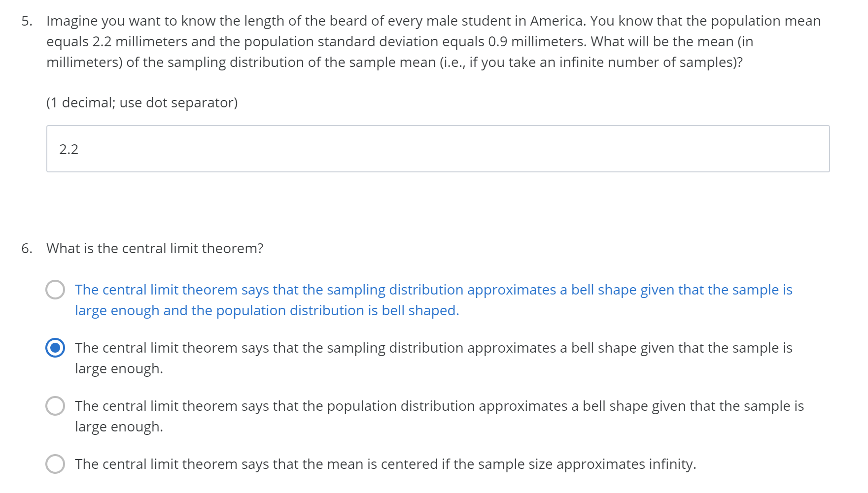Click the third option's population distribution label text
Viewport: 868px width, 493px height.
pyautogui.click(x=439, y=406)
